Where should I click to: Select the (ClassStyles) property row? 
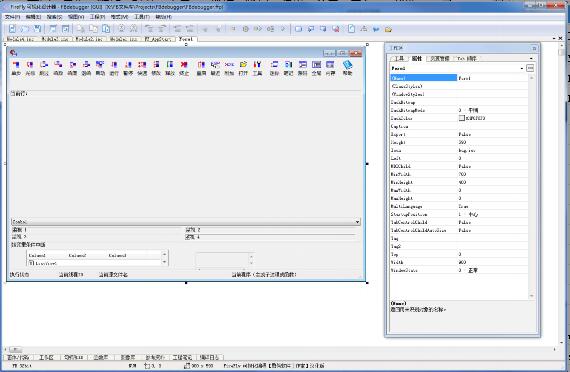[459, 86]
